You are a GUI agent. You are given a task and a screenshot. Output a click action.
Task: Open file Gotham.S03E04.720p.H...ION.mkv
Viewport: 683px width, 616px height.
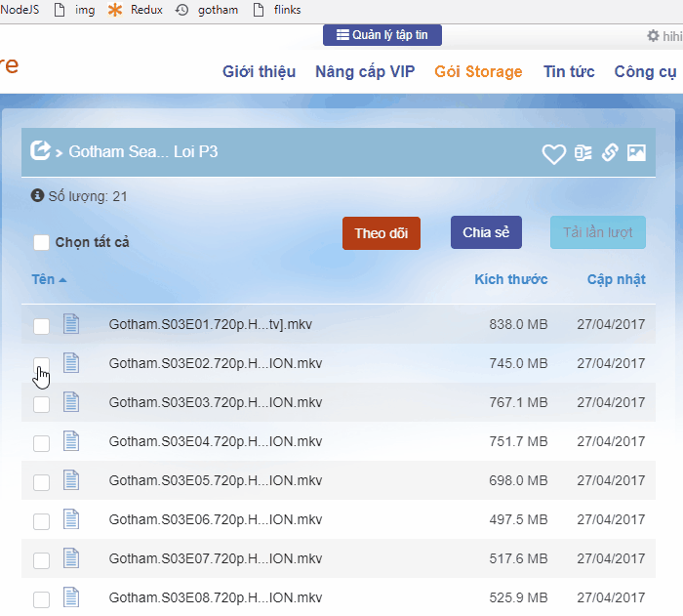click(216, 441)
